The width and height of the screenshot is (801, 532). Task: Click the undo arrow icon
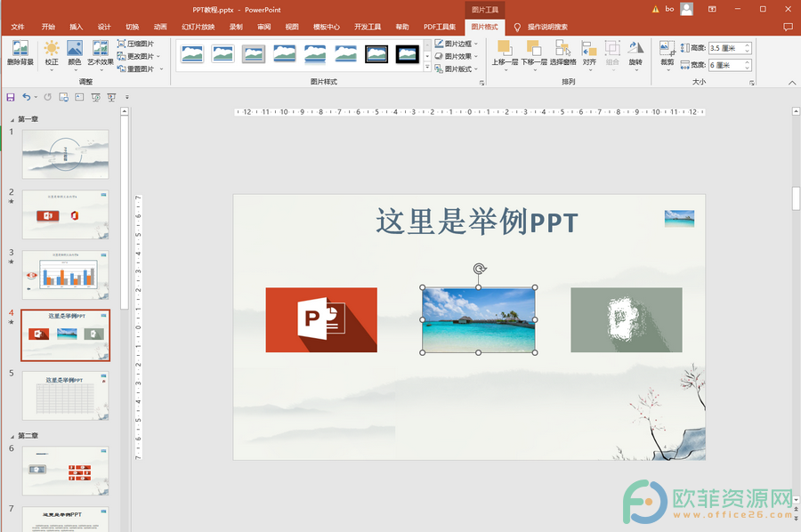pos(27,97)
